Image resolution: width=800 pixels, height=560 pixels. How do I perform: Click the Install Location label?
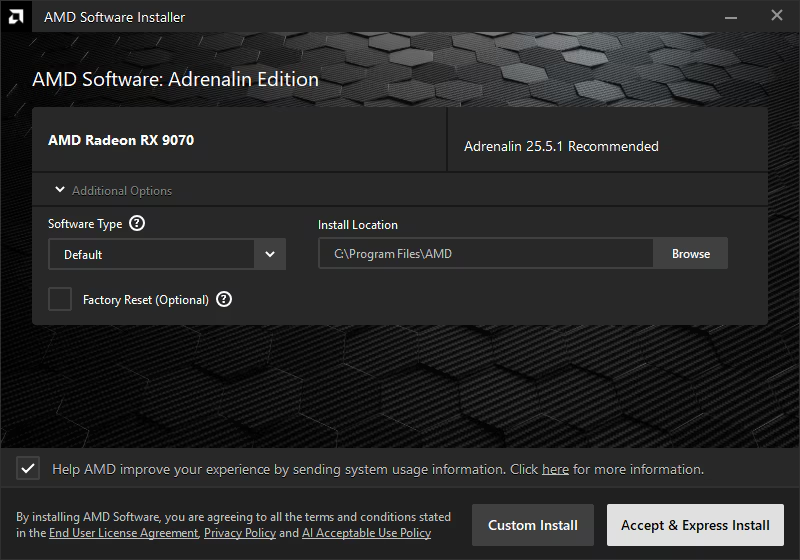[358, 225]
